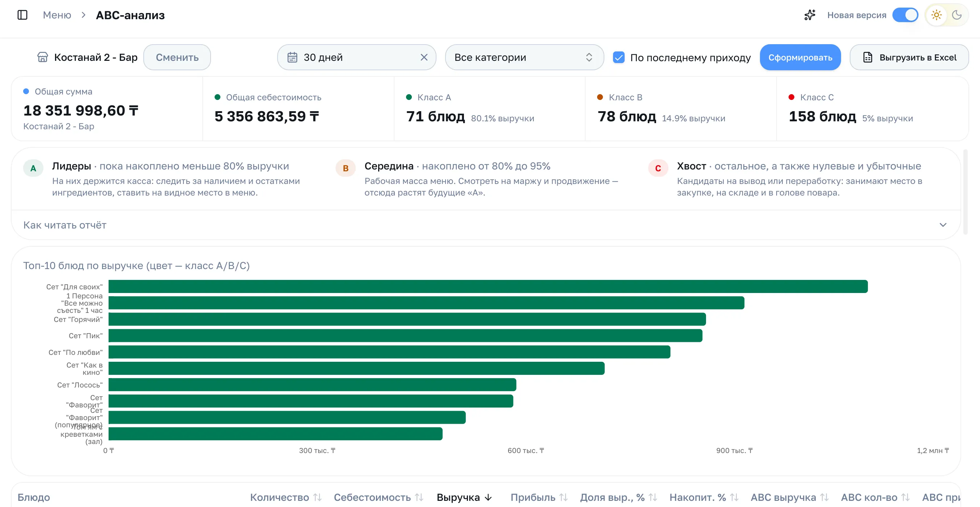The image size is (980, 507).
Task: Click the class A badge icon
Action: tap(34, 168)
